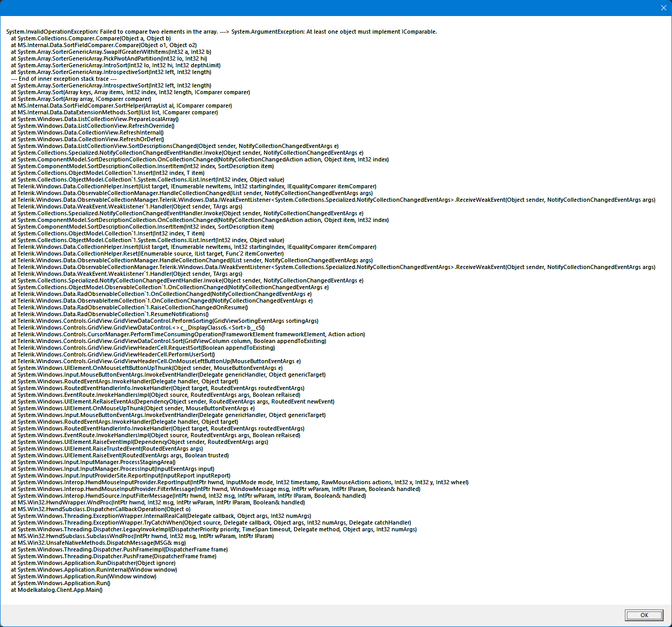Select the PickPivotAndPartition stack line

[109, 58]
